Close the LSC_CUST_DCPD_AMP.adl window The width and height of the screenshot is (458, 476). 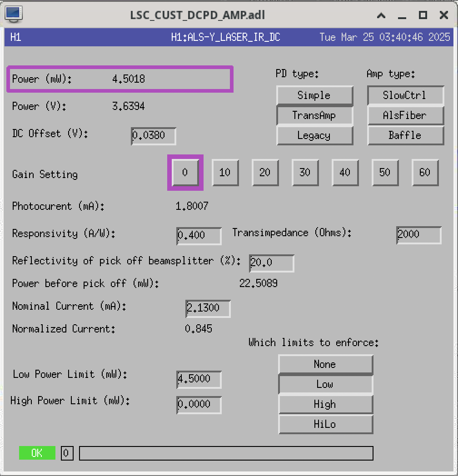(444, 15)
